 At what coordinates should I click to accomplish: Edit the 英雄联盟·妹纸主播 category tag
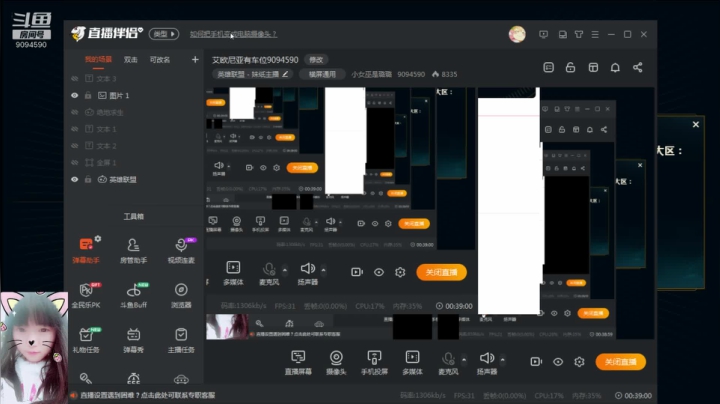[x=253, y=74]
